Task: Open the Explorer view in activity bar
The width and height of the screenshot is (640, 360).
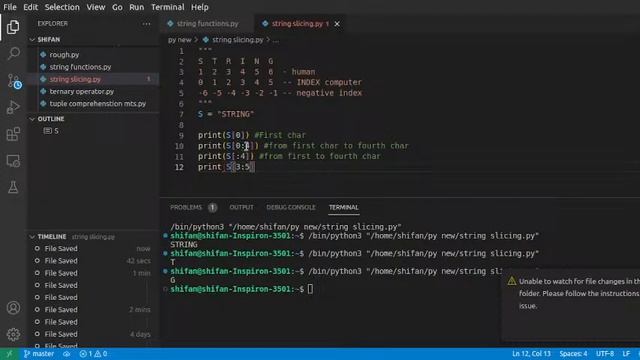Action: (x=13, y=27)
